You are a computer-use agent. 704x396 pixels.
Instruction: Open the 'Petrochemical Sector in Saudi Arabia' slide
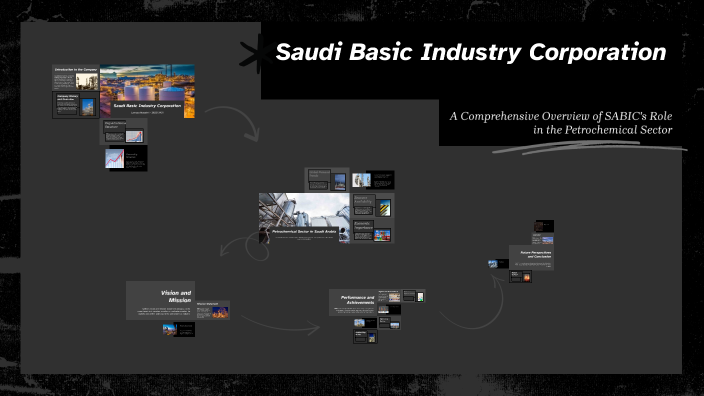click(x=304, y=218)
